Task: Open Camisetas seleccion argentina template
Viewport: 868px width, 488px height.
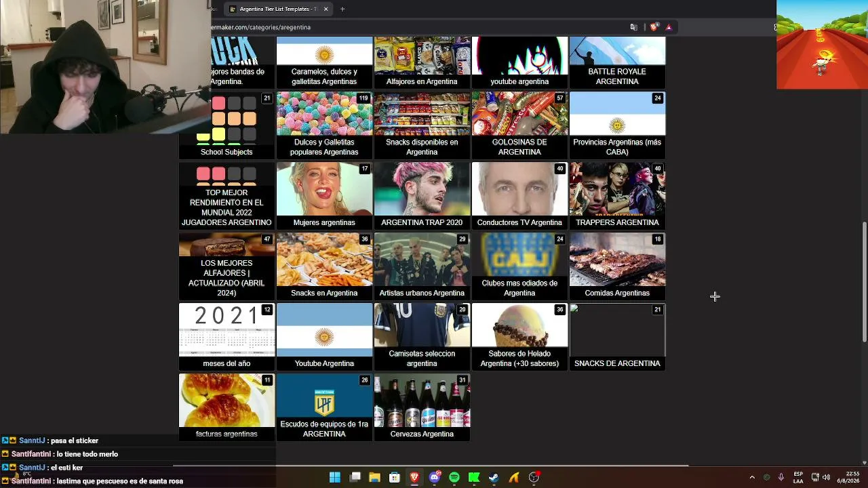Action: point(422,336)
